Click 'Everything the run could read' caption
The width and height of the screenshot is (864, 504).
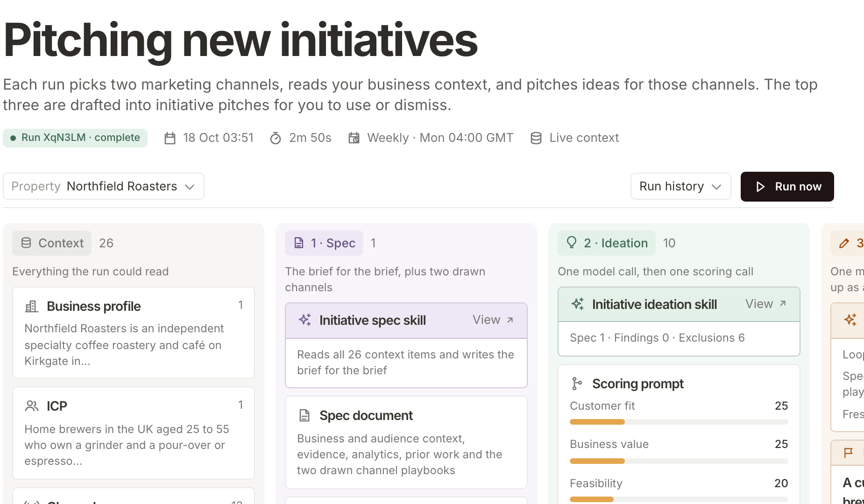click(x=91, y=272)
